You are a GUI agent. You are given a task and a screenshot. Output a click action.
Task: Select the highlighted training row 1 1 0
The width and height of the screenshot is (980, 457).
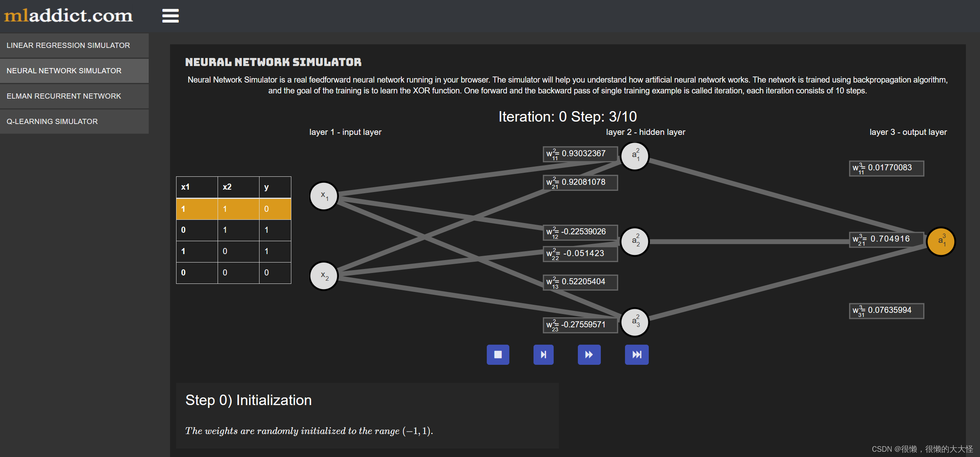click(x=233, y=209)
